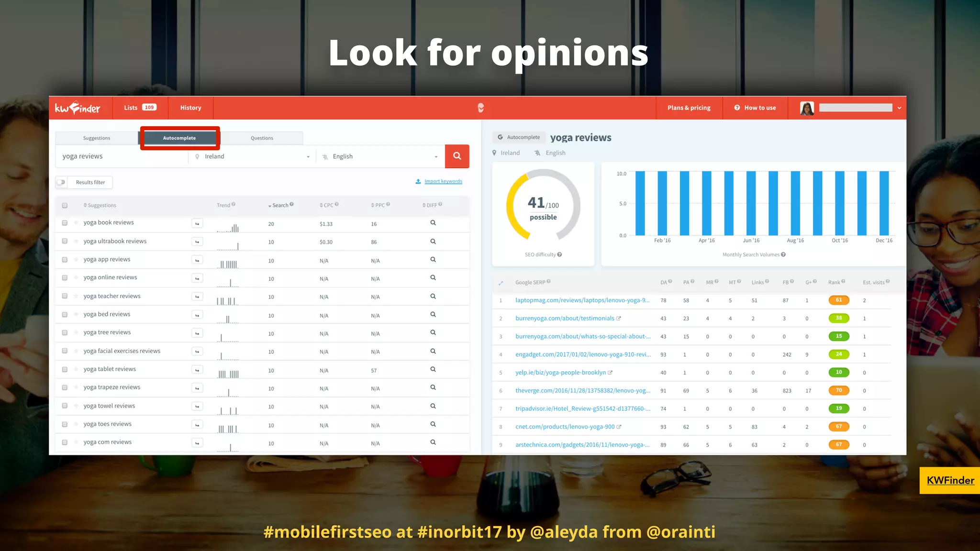Click the red search magnifier button
980x551 pixels.
[x=457, y=156]
